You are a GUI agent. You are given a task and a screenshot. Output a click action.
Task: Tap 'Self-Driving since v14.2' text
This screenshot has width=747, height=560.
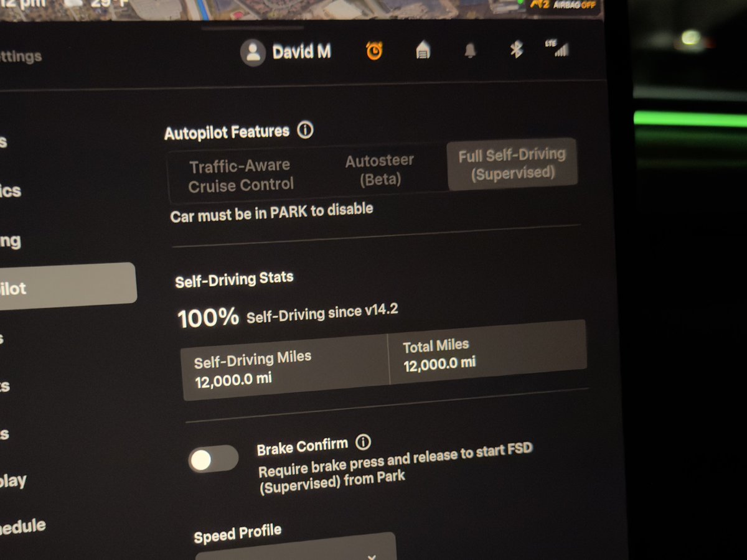coord(322,312)
